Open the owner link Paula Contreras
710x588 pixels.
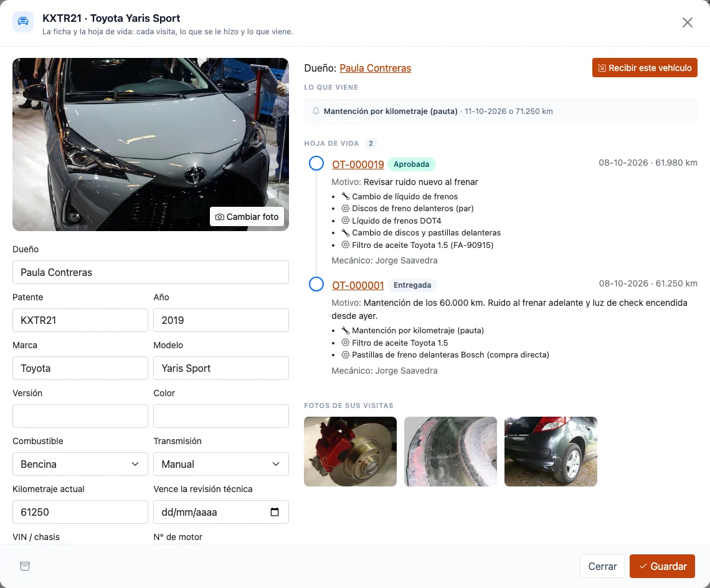376,68
